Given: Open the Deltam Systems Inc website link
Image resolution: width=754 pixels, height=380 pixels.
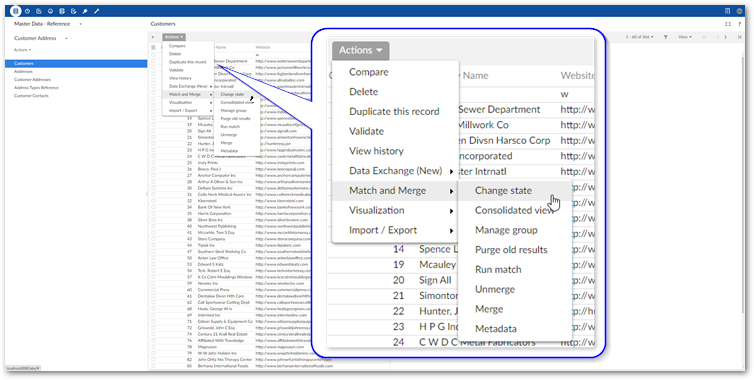Looking at the screenshot, I should coord(284,189).
